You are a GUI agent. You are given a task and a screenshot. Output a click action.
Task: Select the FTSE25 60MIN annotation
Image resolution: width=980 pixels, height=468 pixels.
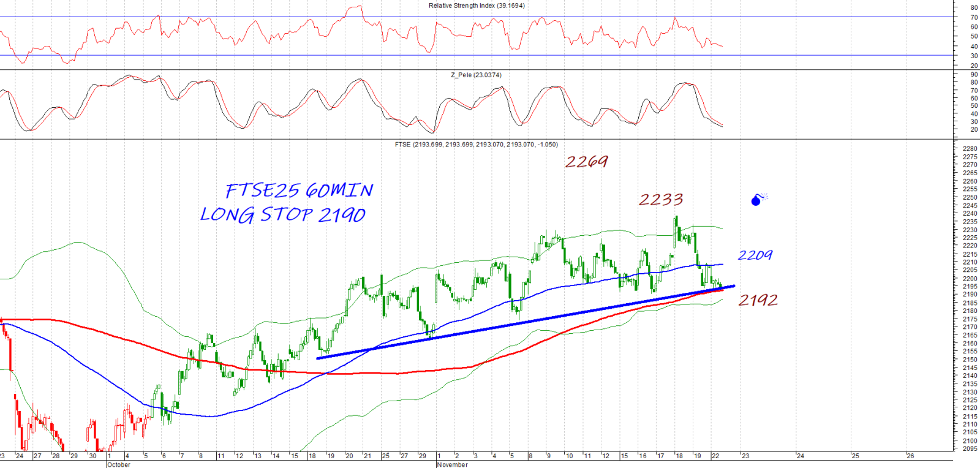pos(299,190)
